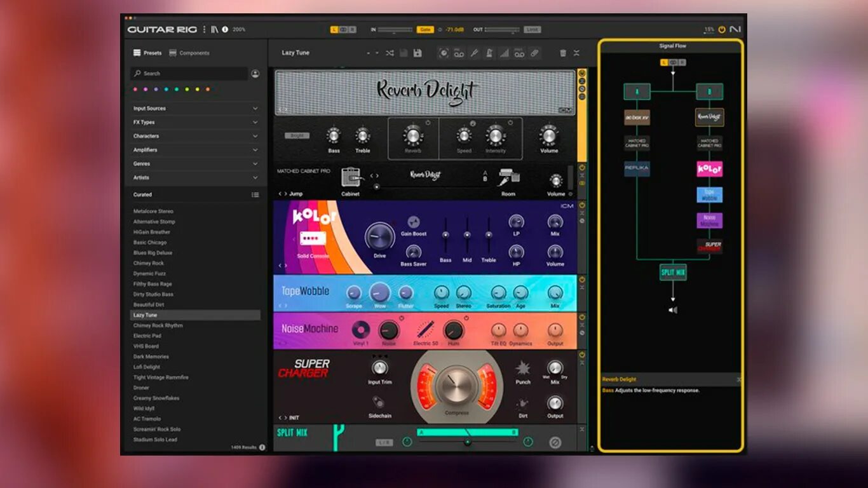Save preset with the floppy disk icon
Viewport: 868px width, 488px height.
[417, 53]
